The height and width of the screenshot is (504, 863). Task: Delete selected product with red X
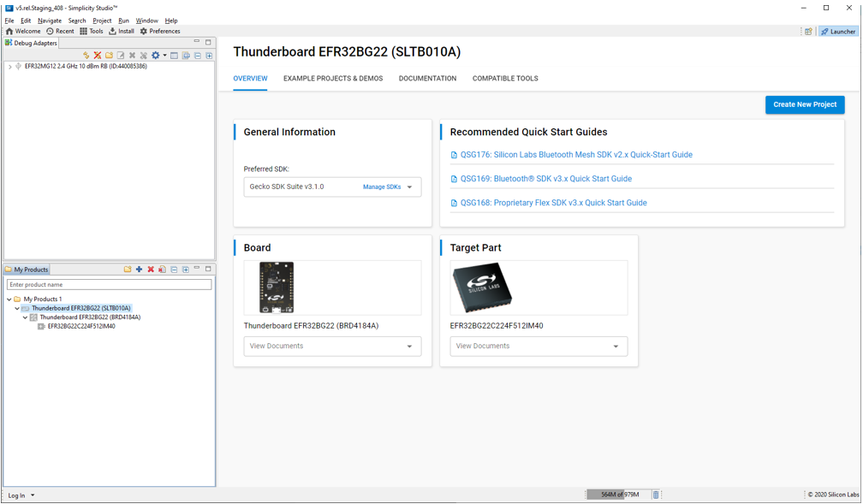coord(151,270)
